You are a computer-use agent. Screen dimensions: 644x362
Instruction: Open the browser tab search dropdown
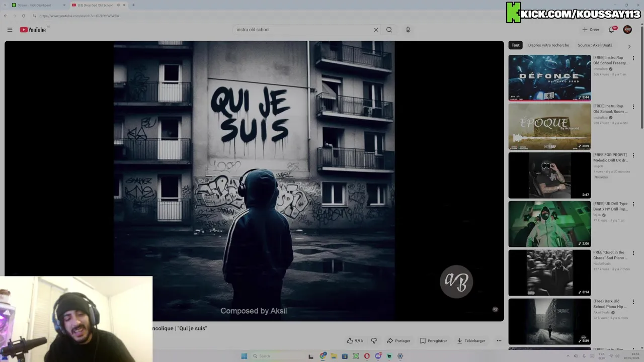point(5,5)
